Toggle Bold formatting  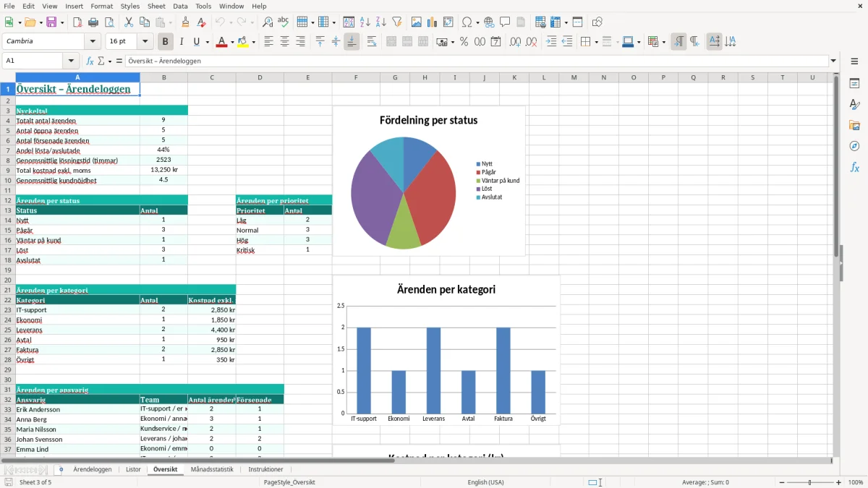(166, 42)
